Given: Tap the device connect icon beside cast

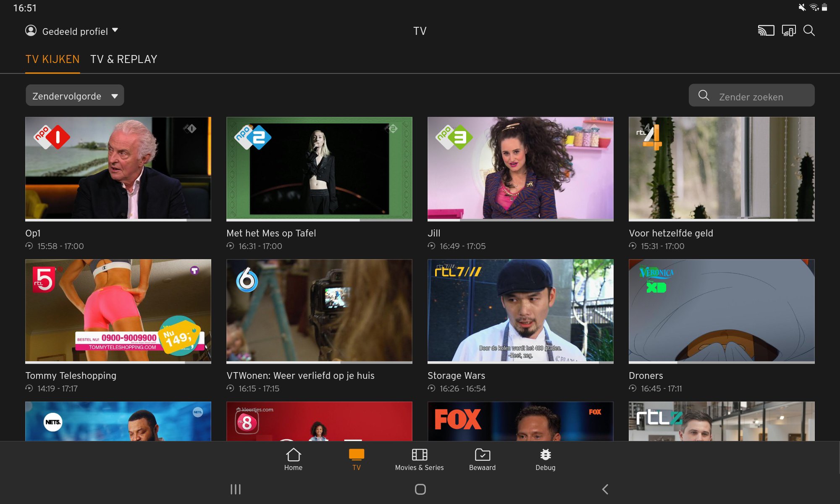Looking at the screenshot, I should 789,31.
